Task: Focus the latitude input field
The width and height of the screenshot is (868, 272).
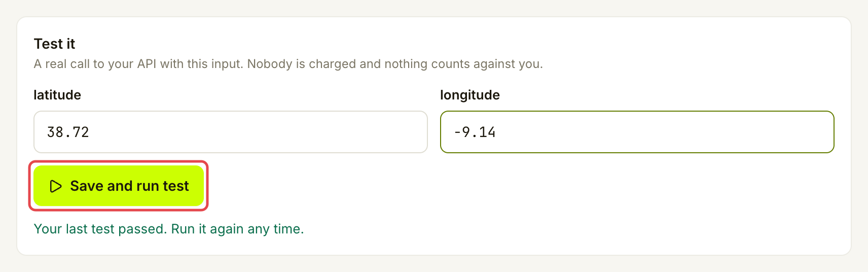Action: coord(231,132)
